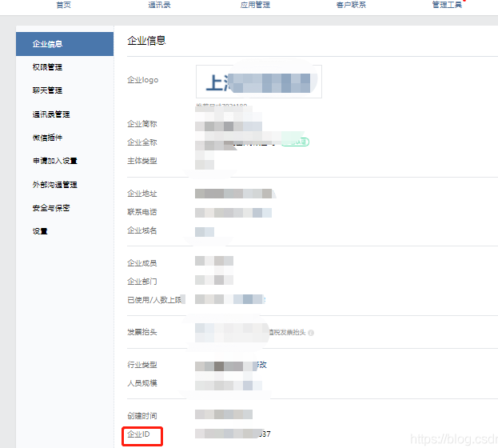
Task: Open 设置 in the sidebar
Action: tap(40, 231)
